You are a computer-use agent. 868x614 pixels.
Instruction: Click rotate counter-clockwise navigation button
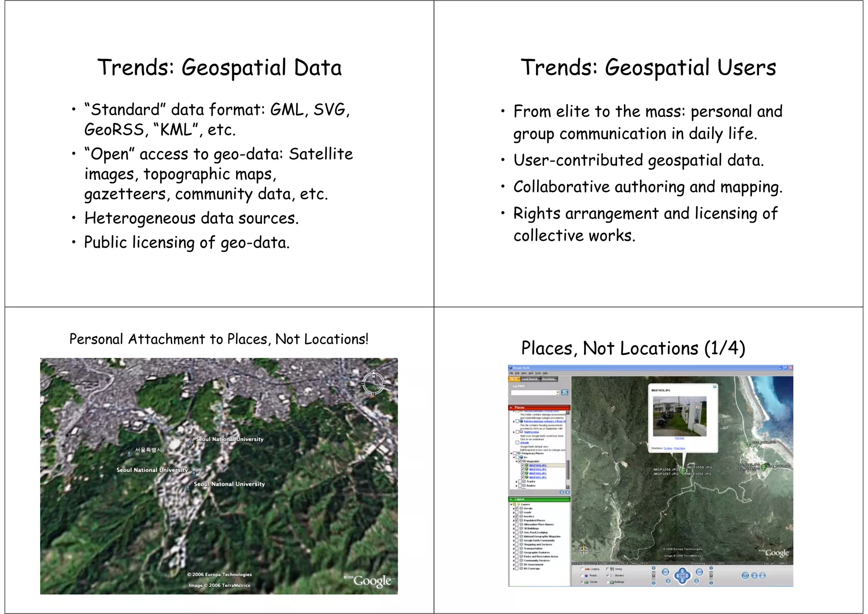click(x=665, y=572)
